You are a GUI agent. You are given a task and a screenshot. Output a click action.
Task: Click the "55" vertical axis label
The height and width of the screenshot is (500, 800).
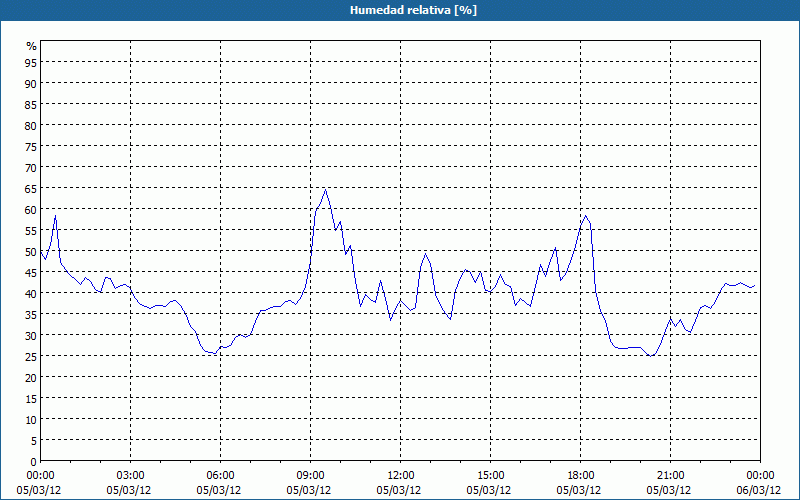pyautogui.click(x=31, y=231)
